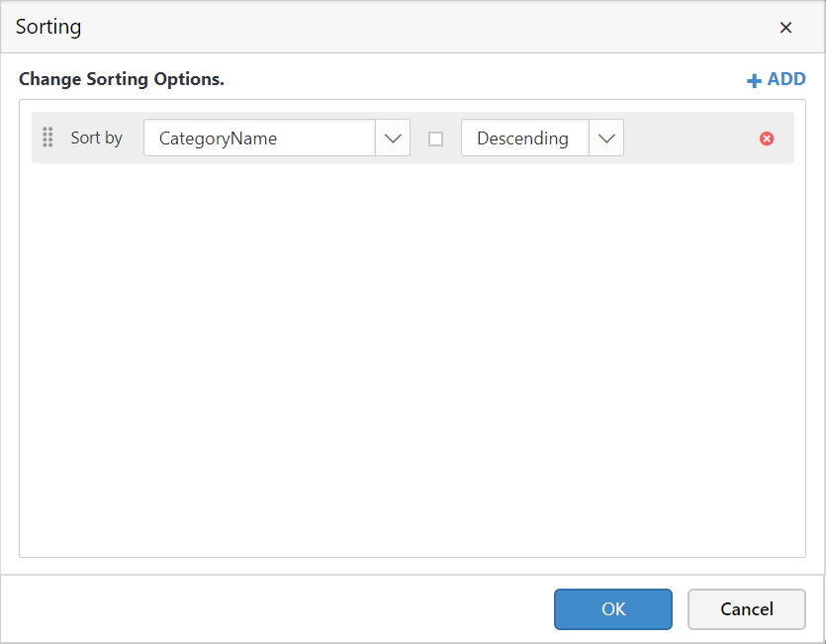Click the plus icon beside ADD
Image resolution: width=826 pixels, height=644 pixels.
pos(754,80)
